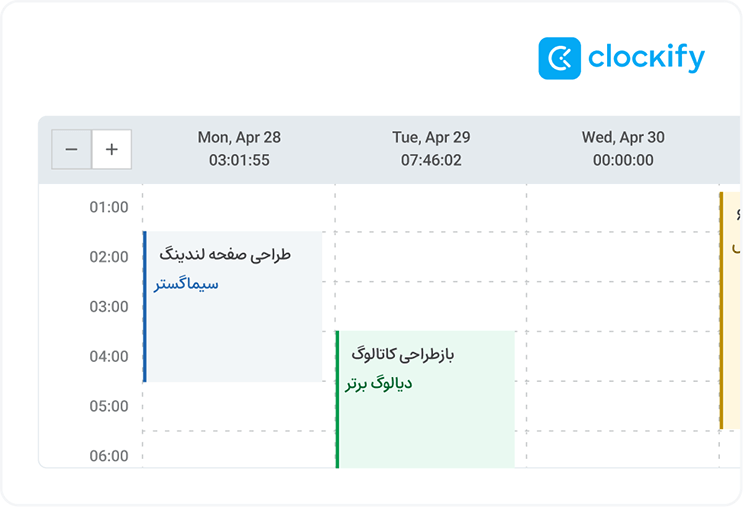Click the 01:00 time label
This screenshot has width=743, height=507.
[109, 208]
